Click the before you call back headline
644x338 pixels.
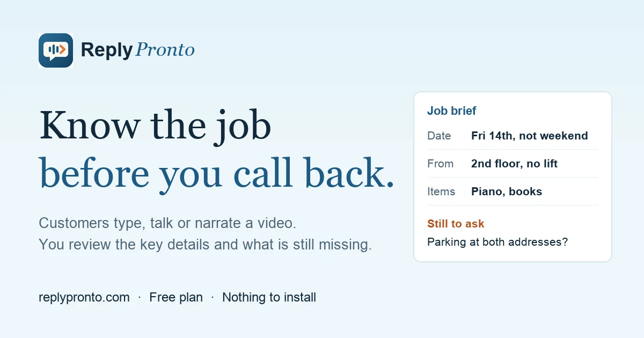tap(217, 173)
